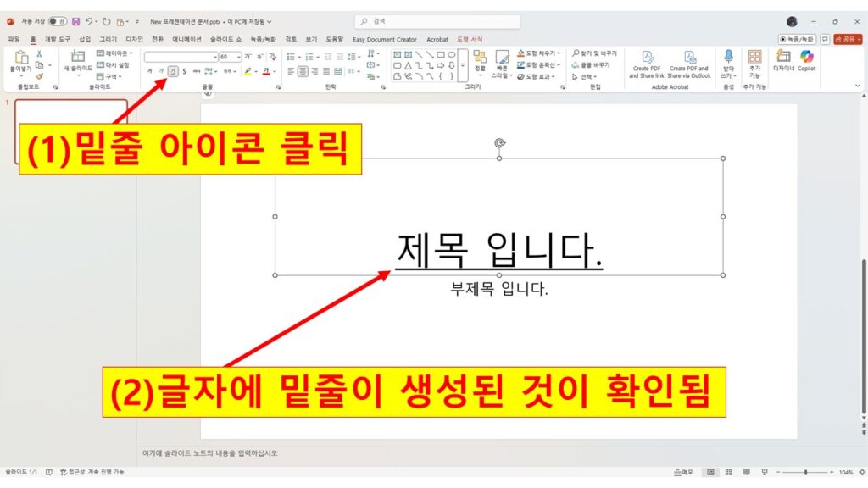Click the Increase Font Size icon
Screen dimensions: 868x488
point(248,57)
